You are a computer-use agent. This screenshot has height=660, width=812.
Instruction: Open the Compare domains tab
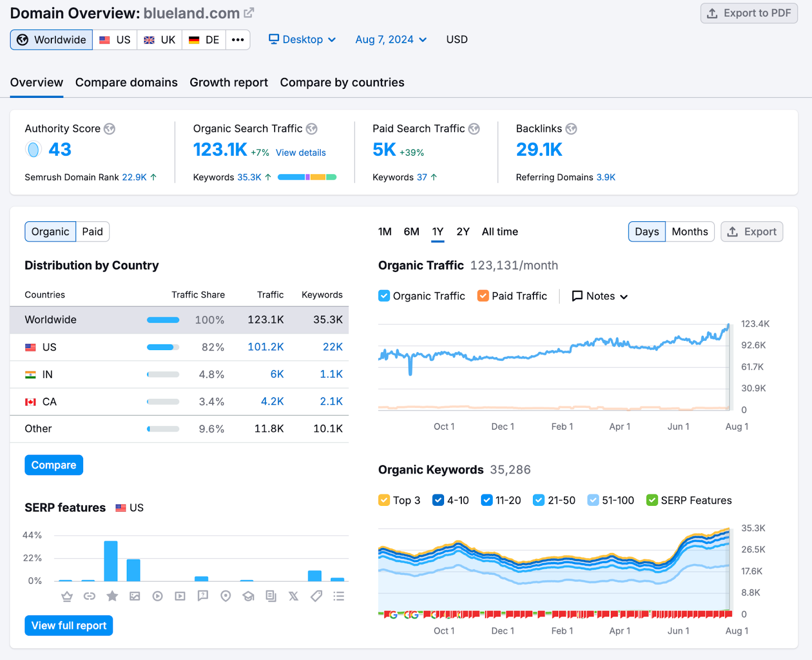pos(126,82)
